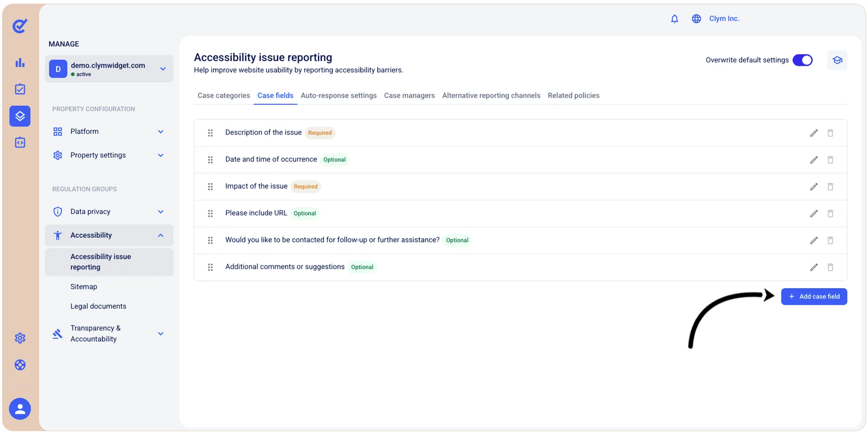Viewport: 868px width, 432px height.
Task: Open the checklist tasks sidebar icon
Action: click(20, 89)
